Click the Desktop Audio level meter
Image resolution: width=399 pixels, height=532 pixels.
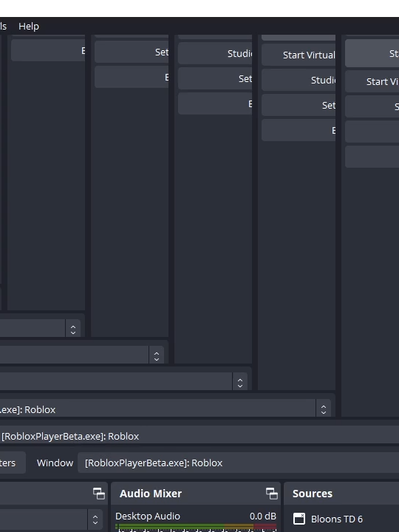(x=196, y=528)
